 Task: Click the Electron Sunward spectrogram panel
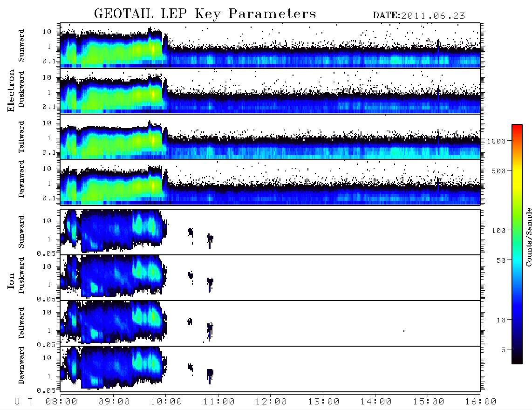coord(270,46)
